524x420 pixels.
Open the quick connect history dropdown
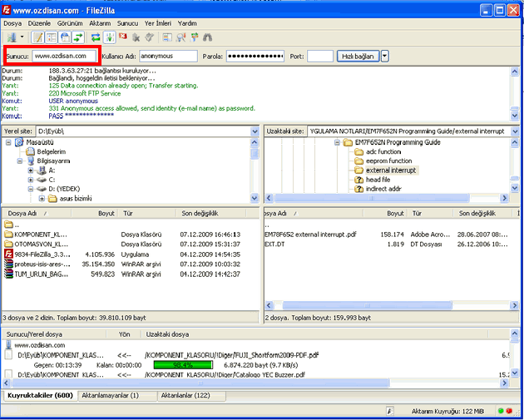(384, 56)
